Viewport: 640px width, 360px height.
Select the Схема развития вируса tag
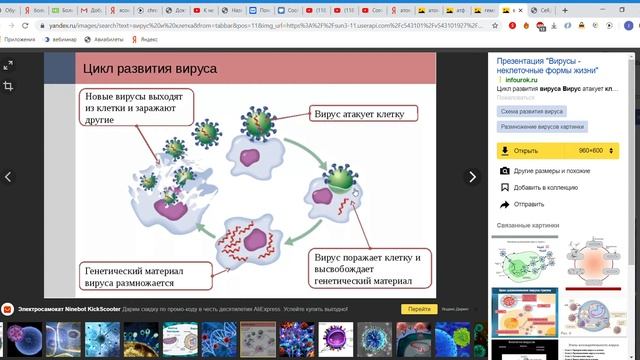point(531,111)
